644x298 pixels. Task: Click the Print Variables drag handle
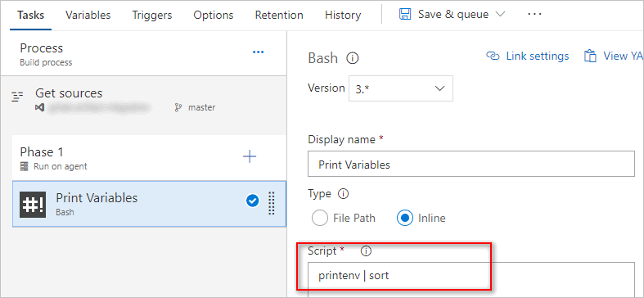pyautogui.click(x=271, y=203)
